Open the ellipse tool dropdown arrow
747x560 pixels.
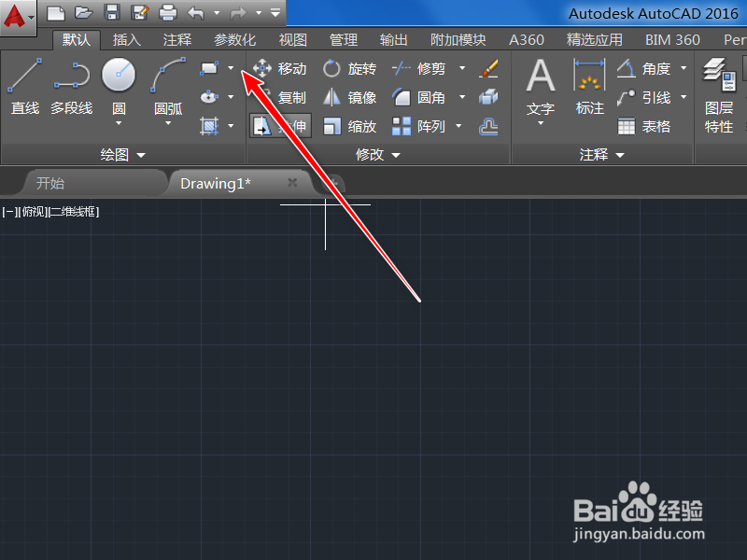point(231,97)
